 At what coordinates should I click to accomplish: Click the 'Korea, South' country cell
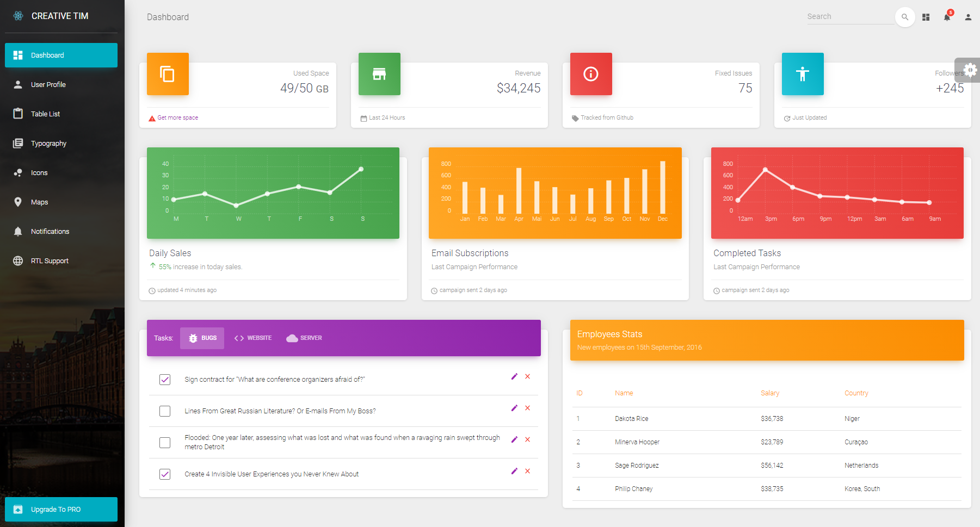click(862, 489)
